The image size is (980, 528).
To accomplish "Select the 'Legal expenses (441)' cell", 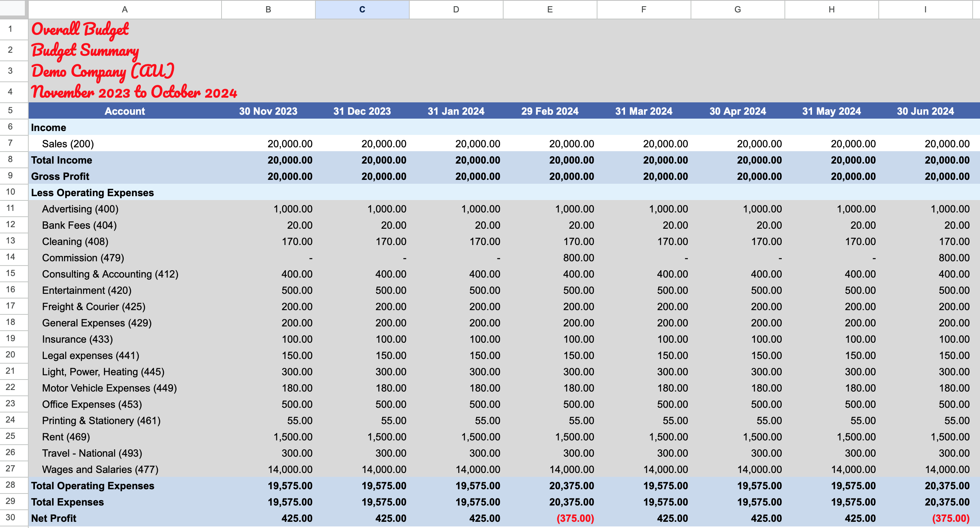I will [125, 355].
